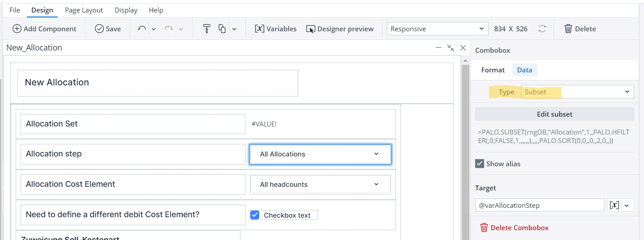The image size is (644, 240).
Task: Click the Target variable input field
Action: [539, 205]
